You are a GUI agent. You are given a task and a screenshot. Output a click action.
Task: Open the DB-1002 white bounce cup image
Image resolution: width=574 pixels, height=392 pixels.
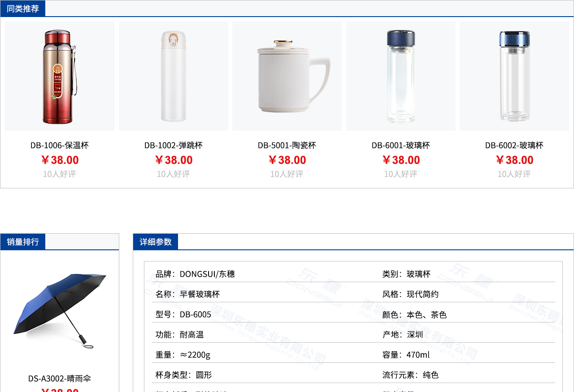(x=174, y=76)
